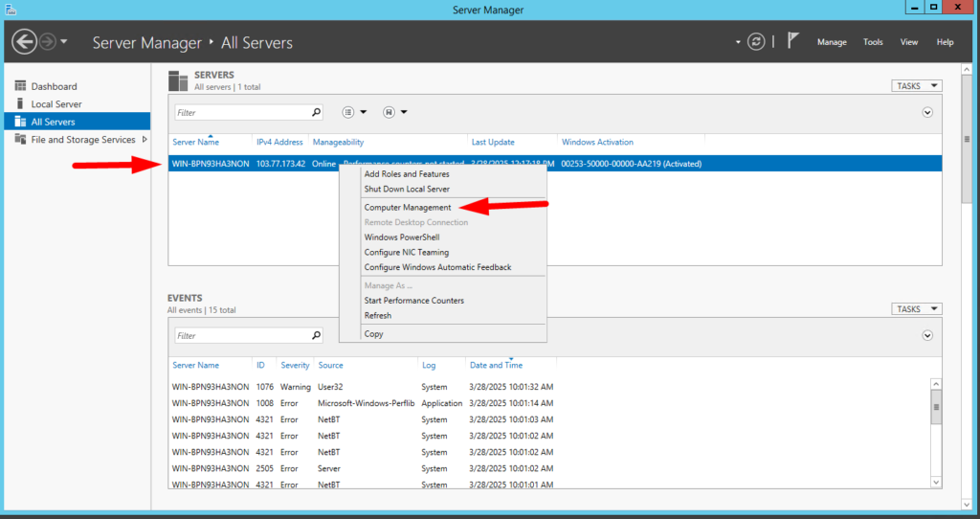Click the Servers filter search magnifier icon
Screen dimensions: 980x519
tap(316, 112)
